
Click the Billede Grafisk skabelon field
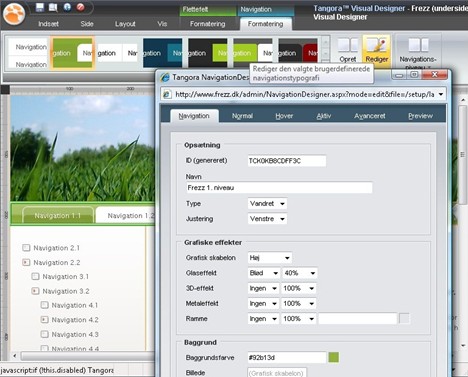point(277,373)
